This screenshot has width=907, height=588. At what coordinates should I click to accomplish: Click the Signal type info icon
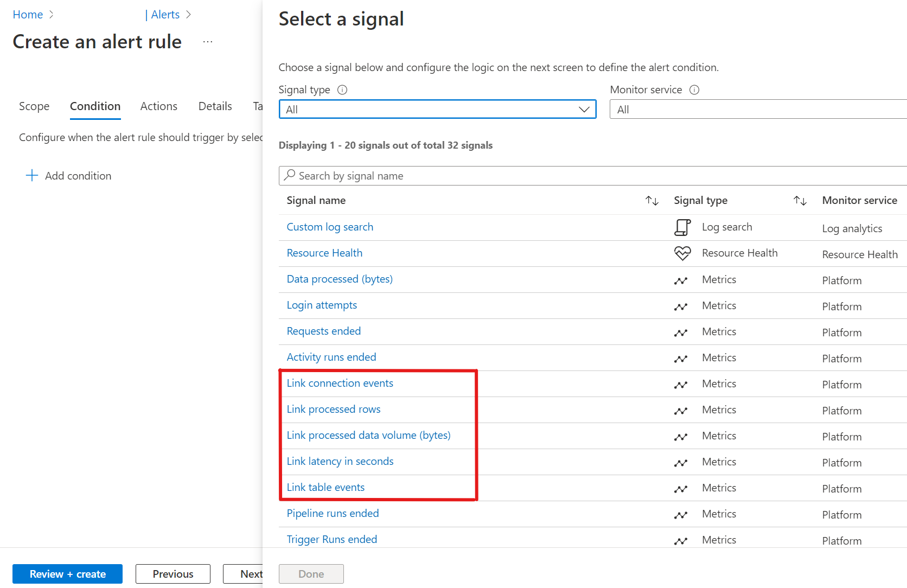point(342,90)
